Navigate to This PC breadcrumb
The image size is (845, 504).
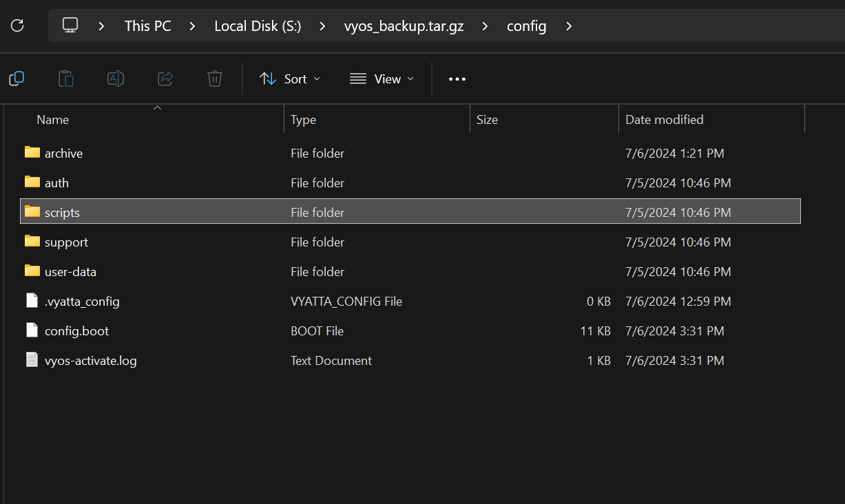pyautogui.click(x=147, y=26)
